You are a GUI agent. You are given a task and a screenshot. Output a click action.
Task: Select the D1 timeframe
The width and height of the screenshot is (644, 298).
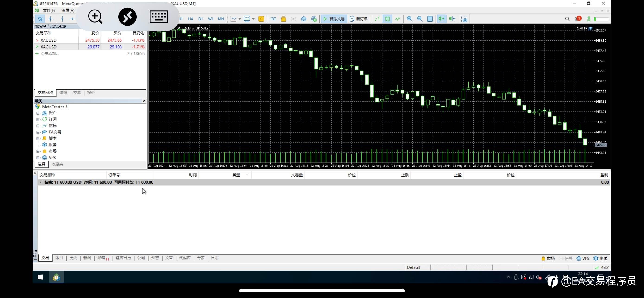pyautogui.click(x=200, y=19)
